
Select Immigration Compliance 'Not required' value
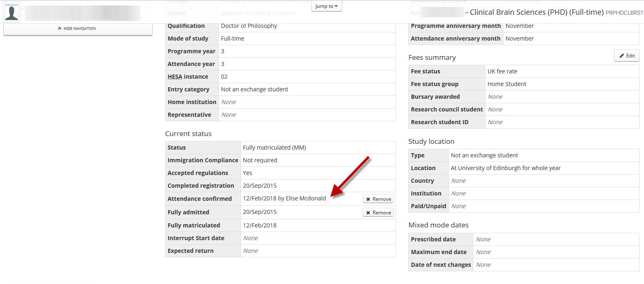pos(260,160)
